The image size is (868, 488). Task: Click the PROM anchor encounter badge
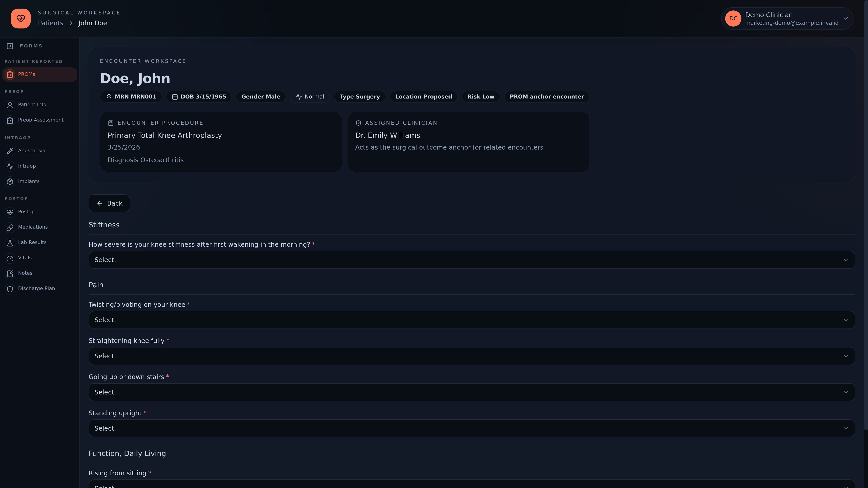(547, 97)
